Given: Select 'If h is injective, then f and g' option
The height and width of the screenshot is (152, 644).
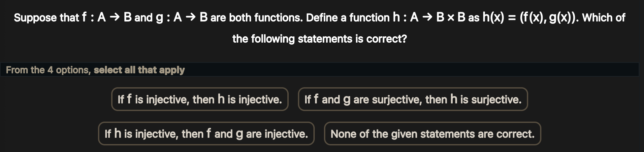Looking at the screenshot, I should tap(206, 134).
